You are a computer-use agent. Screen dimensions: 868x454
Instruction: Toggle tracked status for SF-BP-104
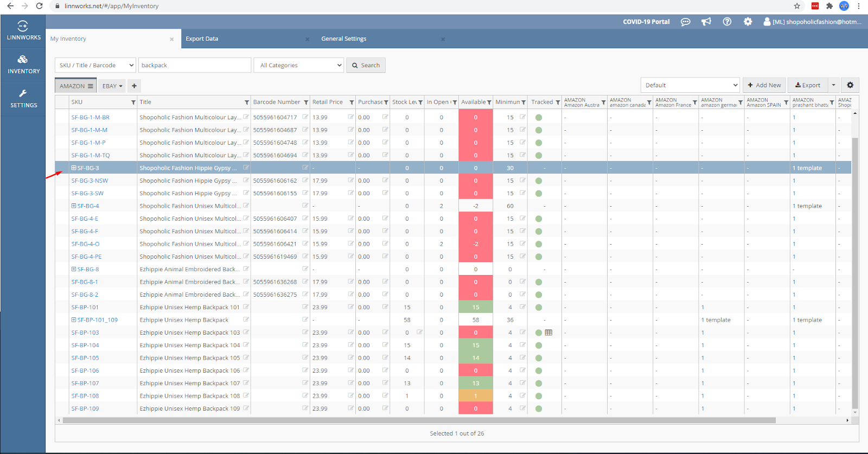point(539,345)
